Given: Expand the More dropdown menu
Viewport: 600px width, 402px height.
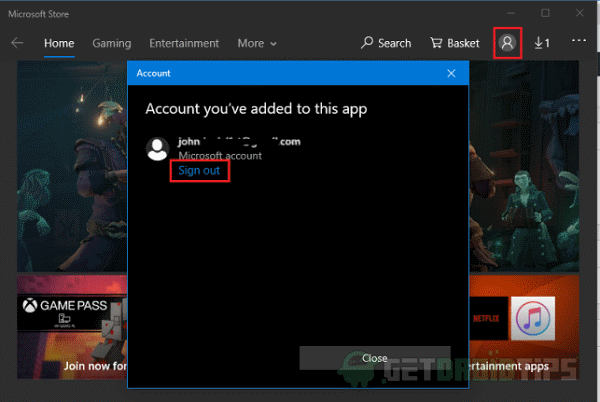Looking at the screenshot, I should (257, 43).
